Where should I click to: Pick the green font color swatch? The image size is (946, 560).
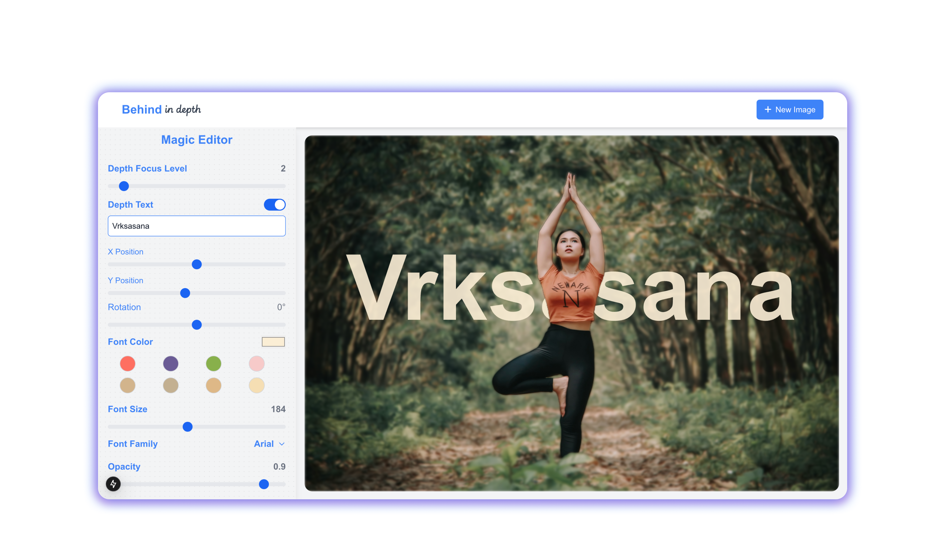point(214,364)
